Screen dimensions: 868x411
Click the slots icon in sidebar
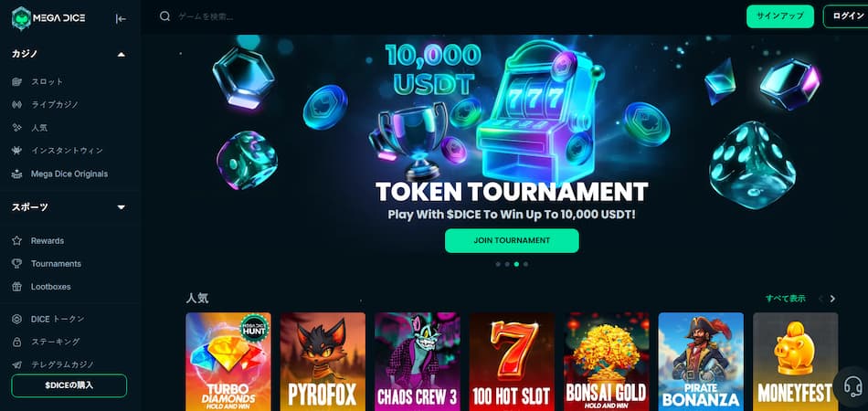[x=16, y=82]
